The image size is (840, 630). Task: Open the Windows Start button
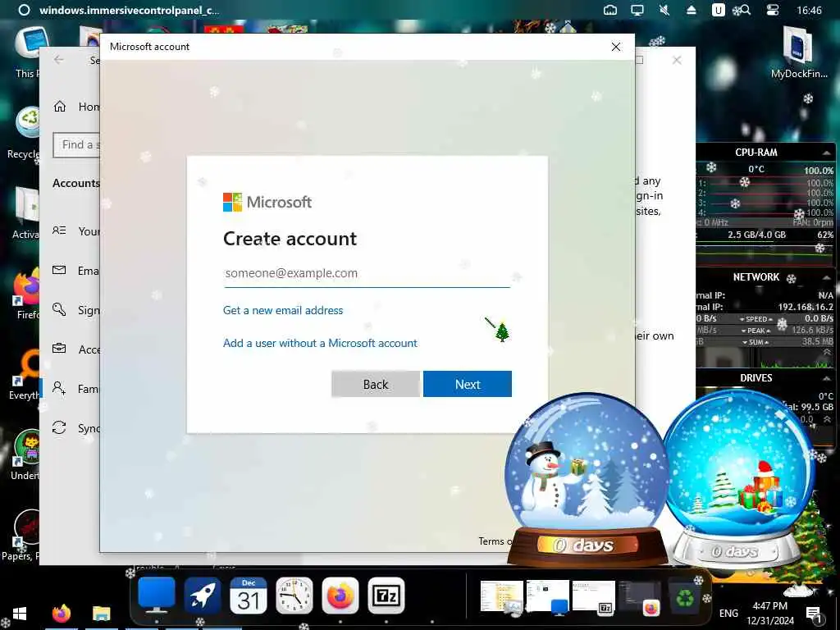[x=20, y=614]
